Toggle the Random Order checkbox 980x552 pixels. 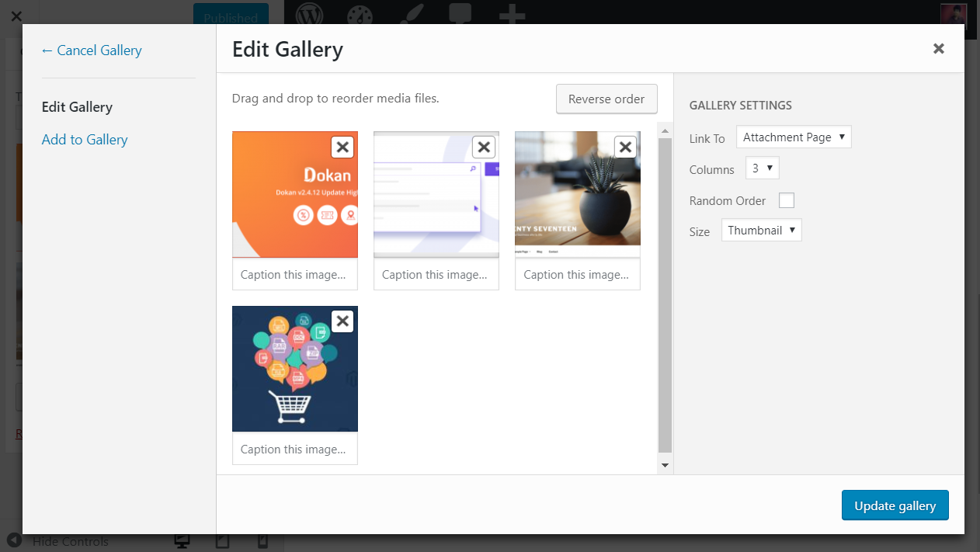point(787,200)
